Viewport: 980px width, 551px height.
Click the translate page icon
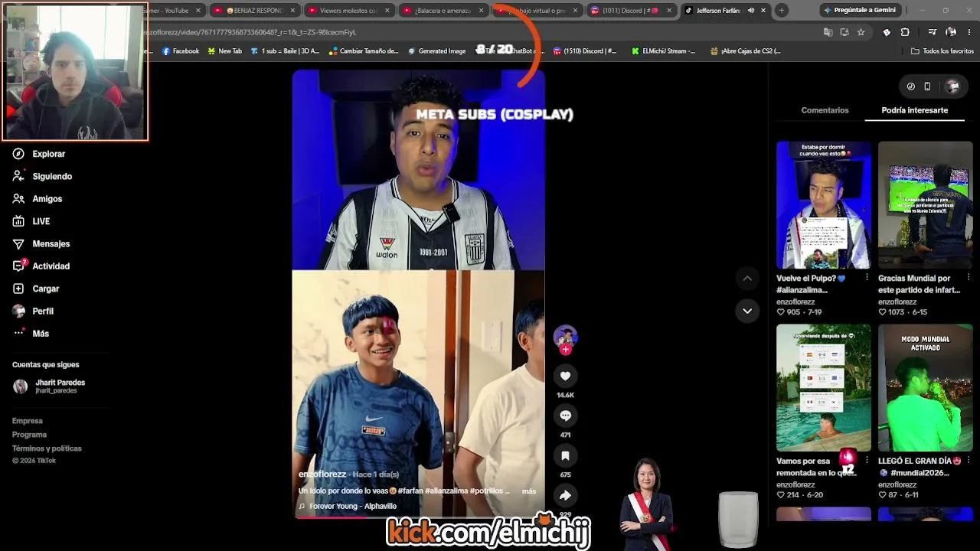pyautogui.click(x=828, y=32)
